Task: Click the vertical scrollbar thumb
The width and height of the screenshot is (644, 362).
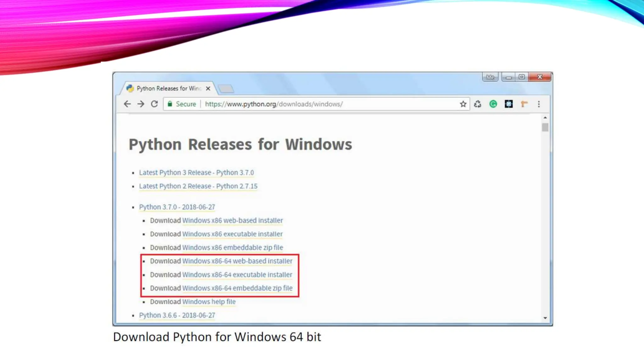Action: (x=545, y=127)
